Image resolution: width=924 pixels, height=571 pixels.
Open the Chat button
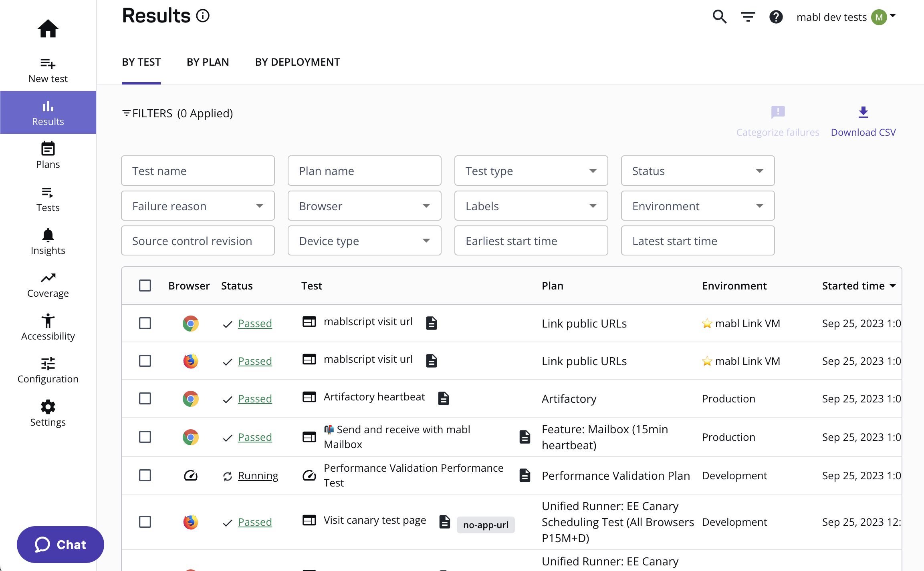coord(60,545)
